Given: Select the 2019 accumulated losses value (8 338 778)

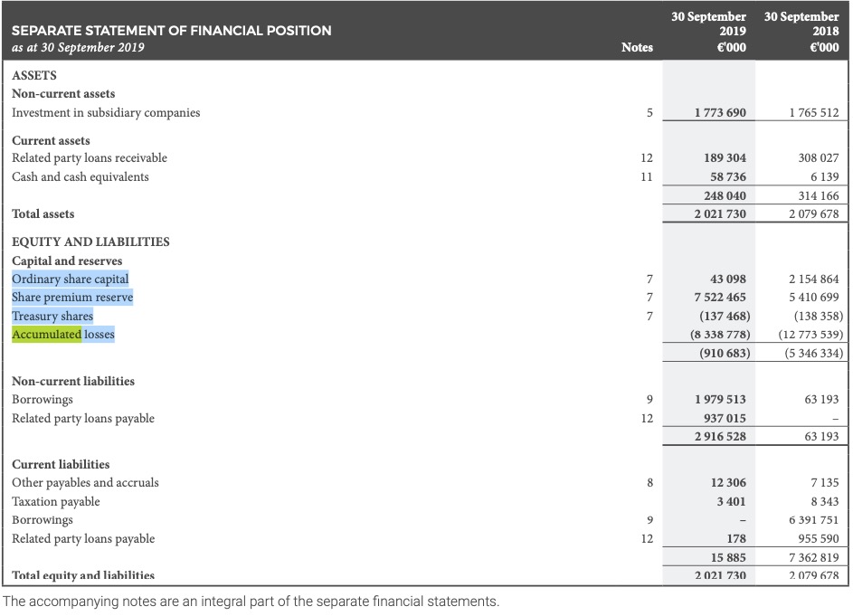Looking at the screenshot, I should coord(720,335).
